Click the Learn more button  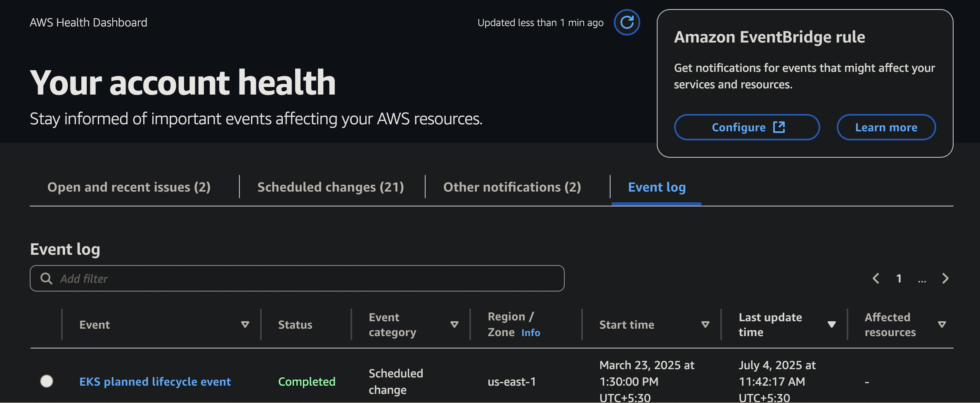pos(886,127)
